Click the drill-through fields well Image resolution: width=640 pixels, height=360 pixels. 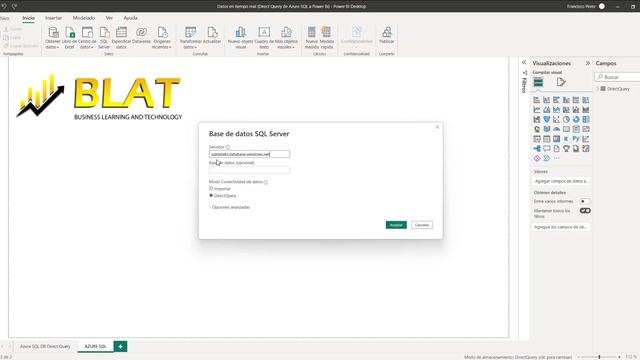pos(561,227)
